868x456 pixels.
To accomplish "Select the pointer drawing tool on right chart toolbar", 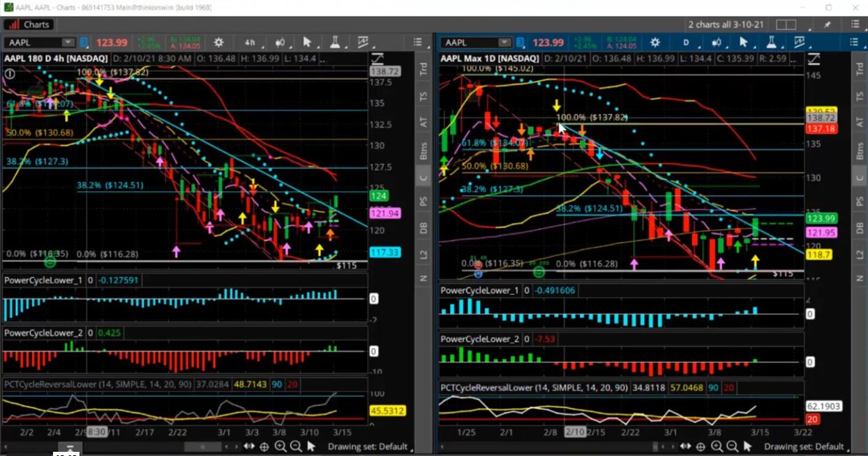I will [x=744, y=43].
